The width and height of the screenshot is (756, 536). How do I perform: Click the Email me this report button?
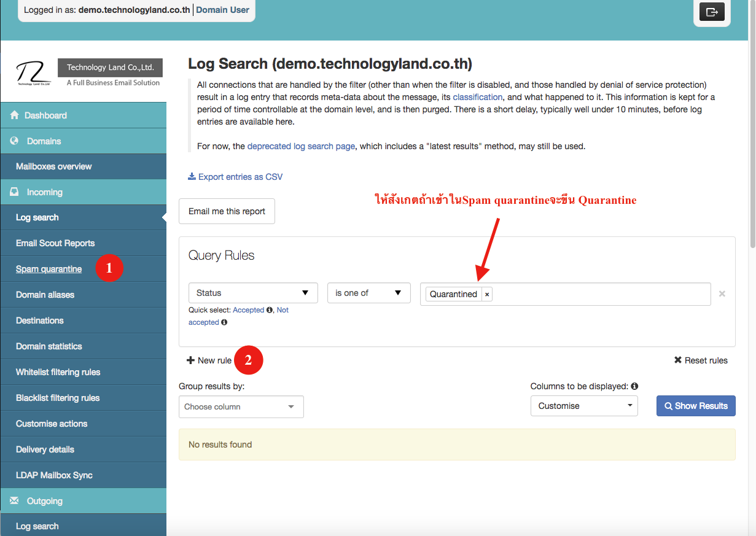tap(226, 211)
